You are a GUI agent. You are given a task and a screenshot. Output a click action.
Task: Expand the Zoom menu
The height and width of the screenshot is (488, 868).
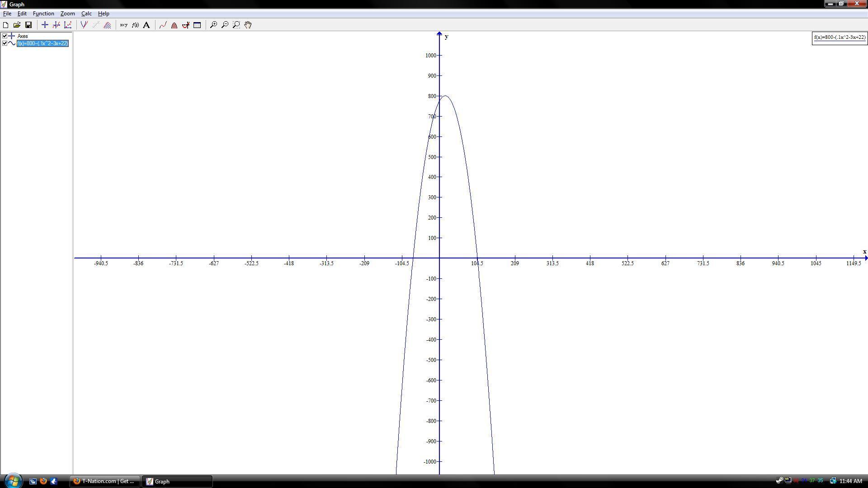pyautogui.click(x=67, y=14)
